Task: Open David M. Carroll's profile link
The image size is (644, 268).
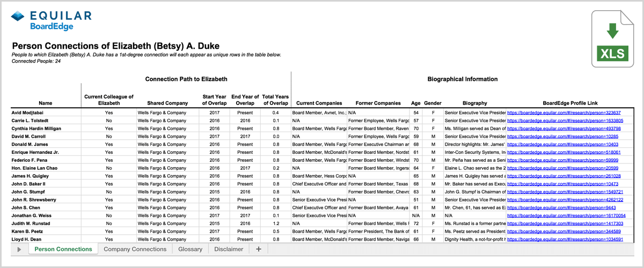Action: coord(562,137)
